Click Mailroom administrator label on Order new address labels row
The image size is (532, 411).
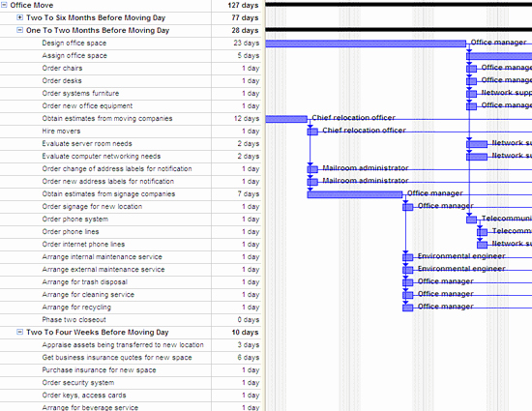coord(366,181)
